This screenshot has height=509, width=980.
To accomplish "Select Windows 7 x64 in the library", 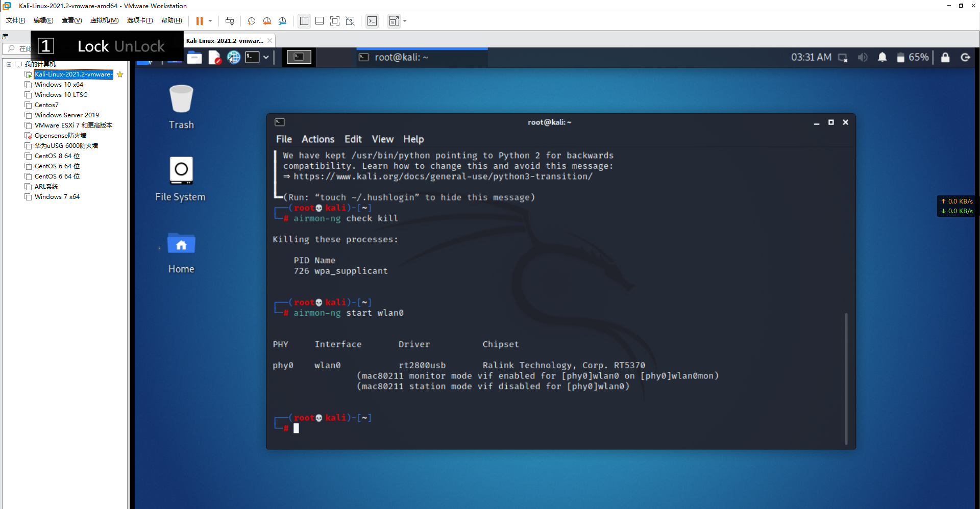I will [57, 197].
